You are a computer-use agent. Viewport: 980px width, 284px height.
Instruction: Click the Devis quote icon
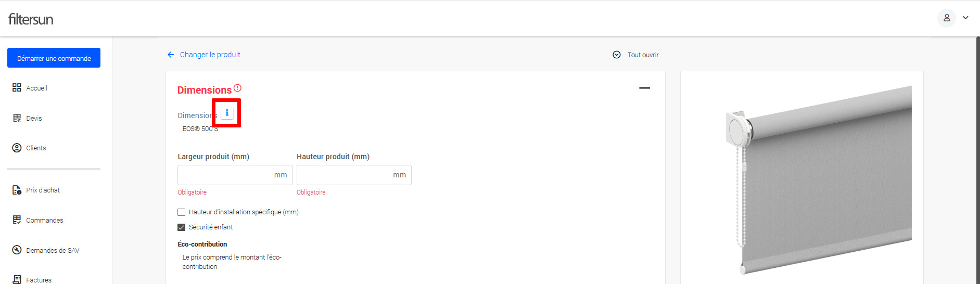point(17,118)
